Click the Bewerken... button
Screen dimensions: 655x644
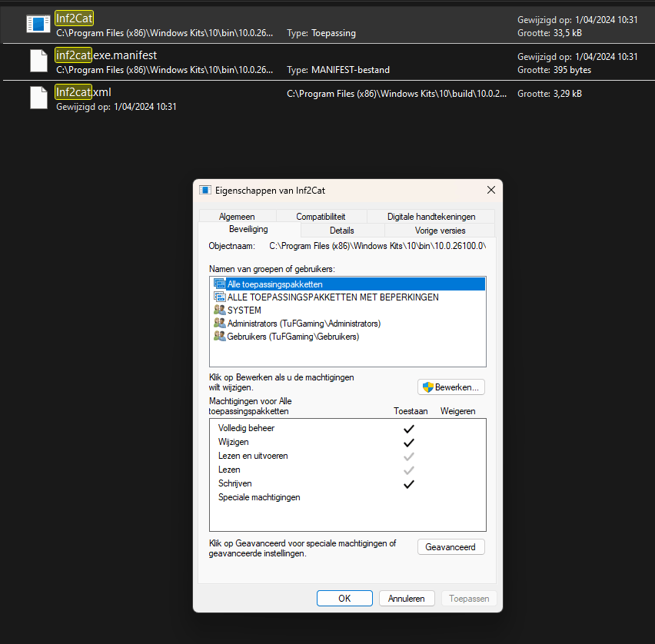451,387
